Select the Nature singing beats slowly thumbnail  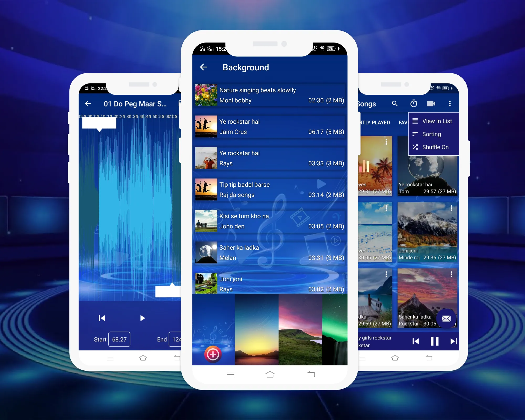click(x=206, y=94)
